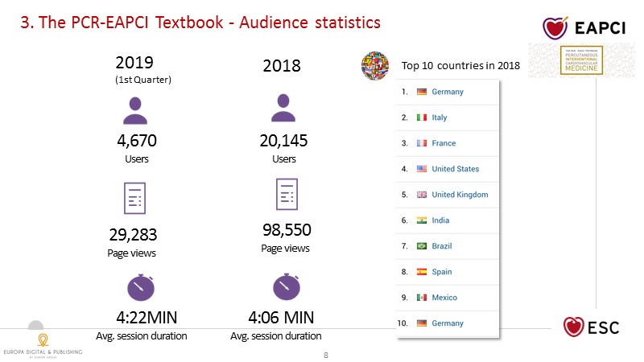Click the globe of flags icon

(x=375, y=64)
